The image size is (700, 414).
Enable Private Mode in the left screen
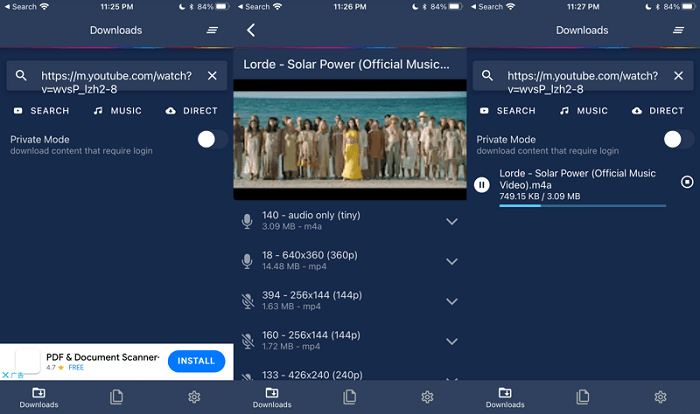pos(211,140)
